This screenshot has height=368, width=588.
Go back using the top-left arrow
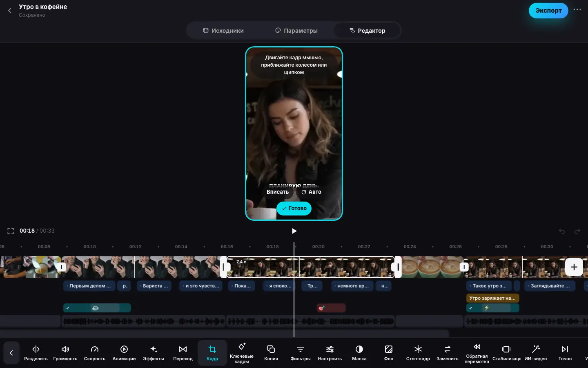click(x=10, y=11)
